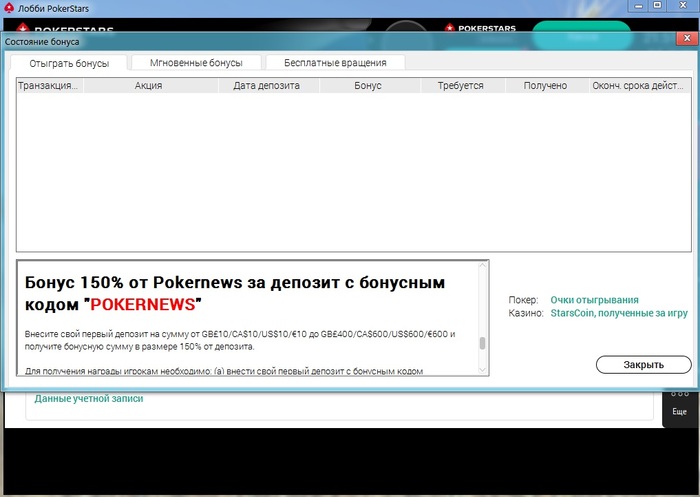Minimize the Лобби PokerStars window
This screenshot has width=700, height=497.
pos(639,6)
